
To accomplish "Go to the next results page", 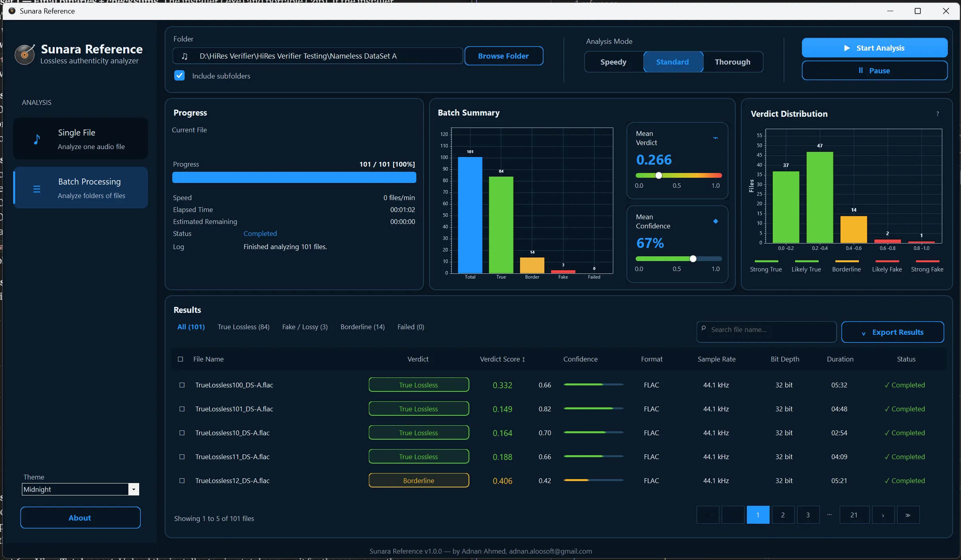I will tap(883, 515).
